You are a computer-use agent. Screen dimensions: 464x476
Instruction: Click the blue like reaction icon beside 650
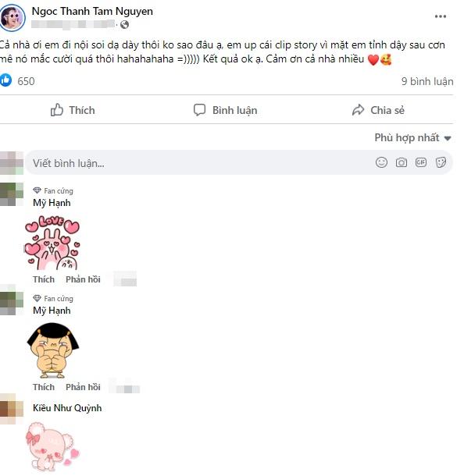pyautogui.click(x=5, y=80)
